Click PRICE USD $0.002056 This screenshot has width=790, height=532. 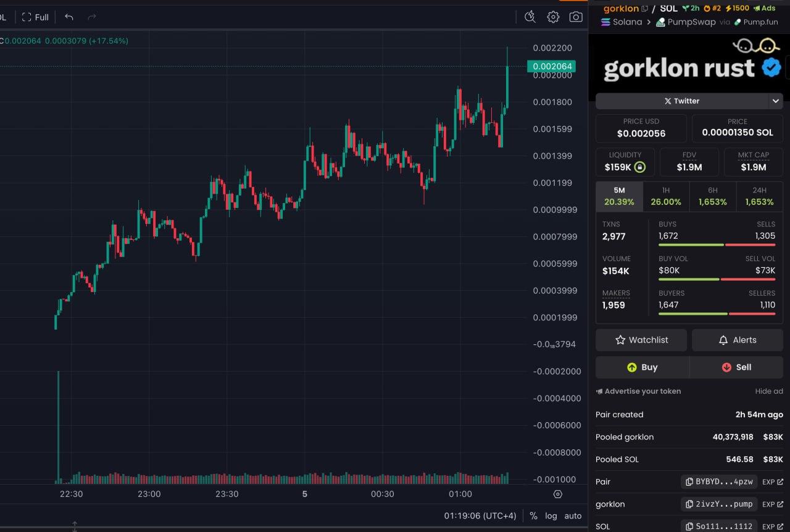641,128
